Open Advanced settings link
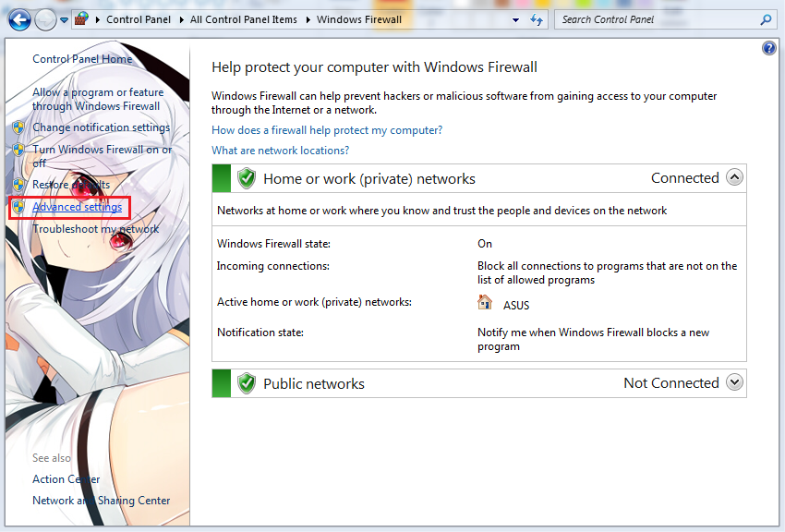The width and height of the screenshot is (785, 532). pyautogui.click(x=77, y=207)
